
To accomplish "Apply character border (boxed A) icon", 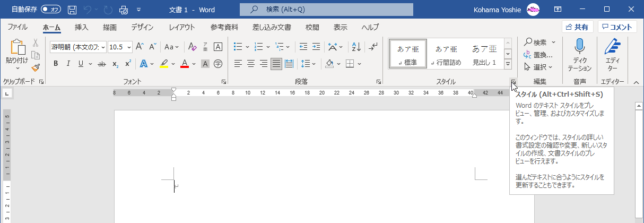I will tap(217, 47).
